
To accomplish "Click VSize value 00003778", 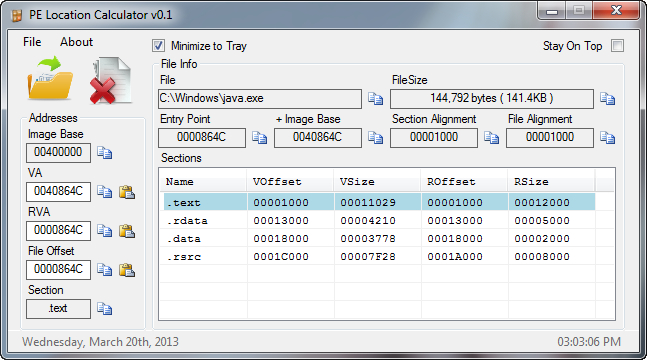I will [368, 239].
